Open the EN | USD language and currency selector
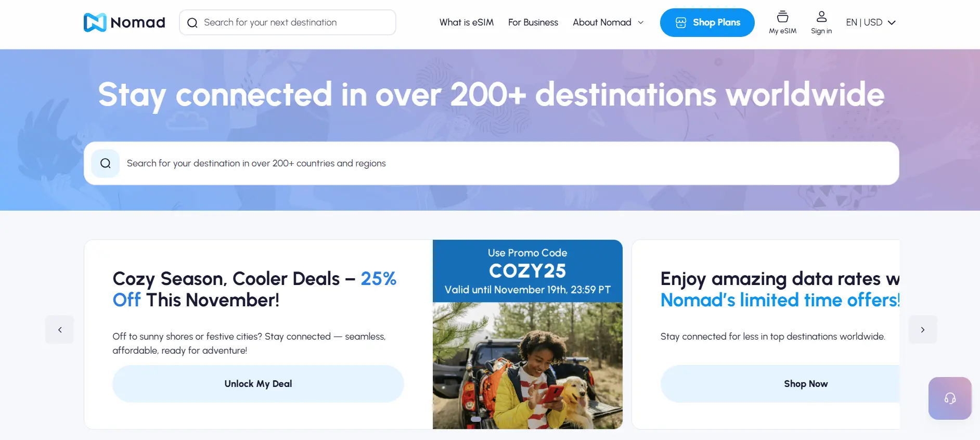The image size is (980, 440). click(x=865, y=22)
